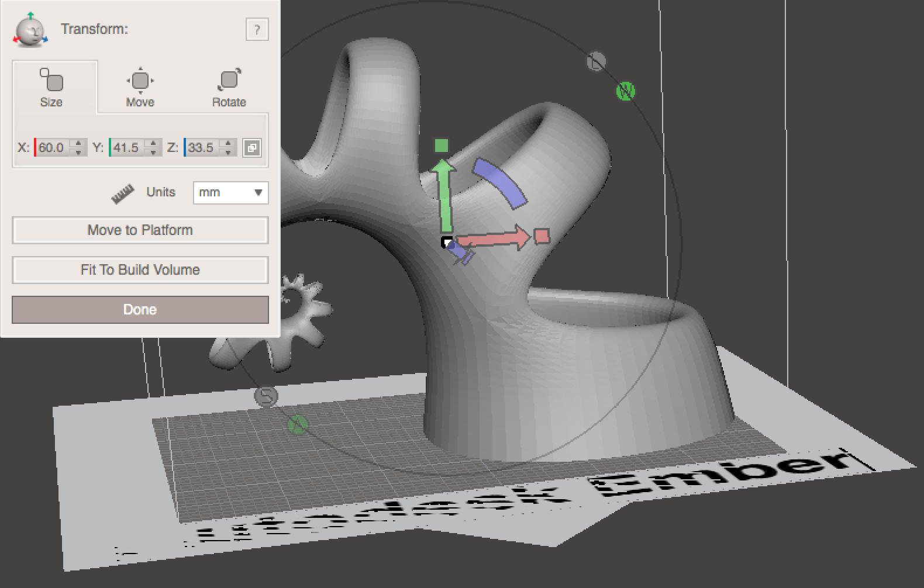Click the Units label text
This screenshot has width=924, height=588.
161,192
